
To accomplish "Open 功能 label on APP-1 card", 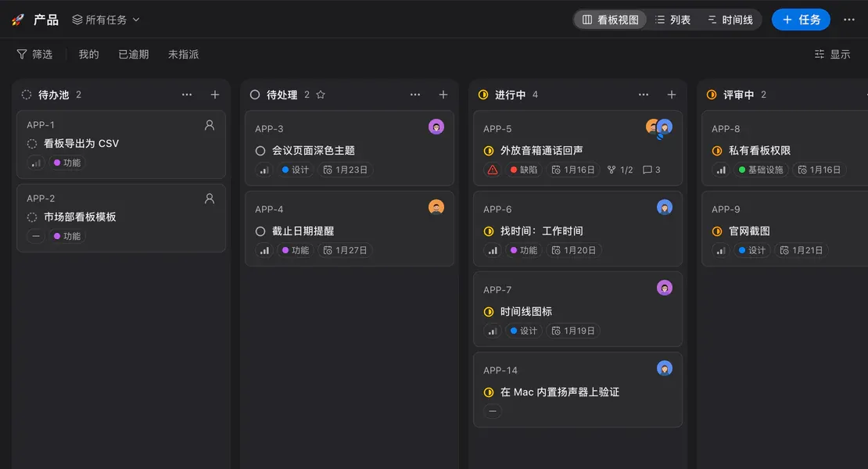I will (x=67, y=163).
